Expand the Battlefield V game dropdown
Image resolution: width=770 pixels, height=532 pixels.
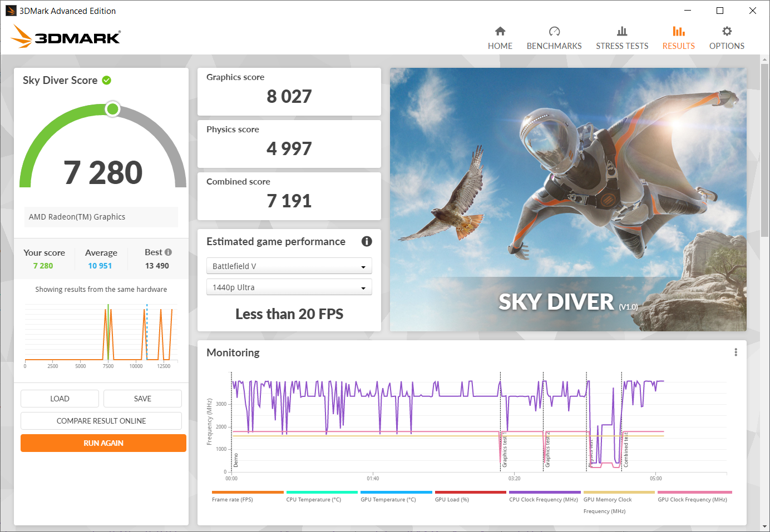[x=289, y=266]
